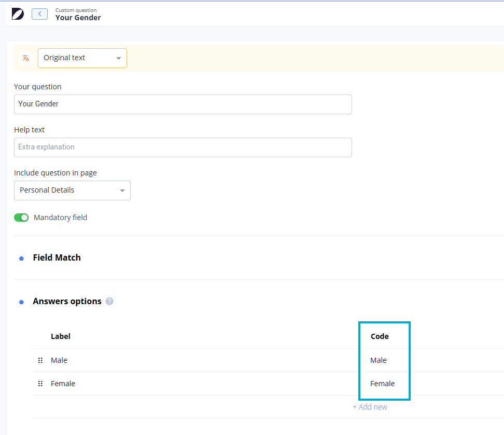Click the drag handle beside Female
Viewport: 504px width, 435px height.
40,384
